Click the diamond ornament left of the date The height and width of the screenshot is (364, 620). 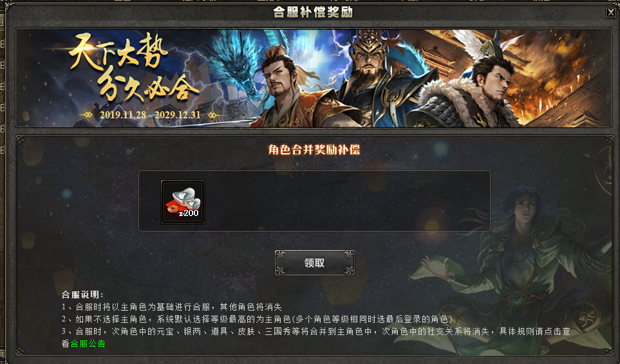click(x=88, y=115)
